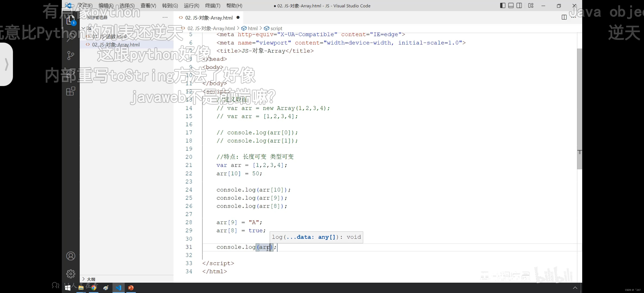
Task: Open File Explorer from the taskbar
Action: pyautogui.click(x=81, y=288)
